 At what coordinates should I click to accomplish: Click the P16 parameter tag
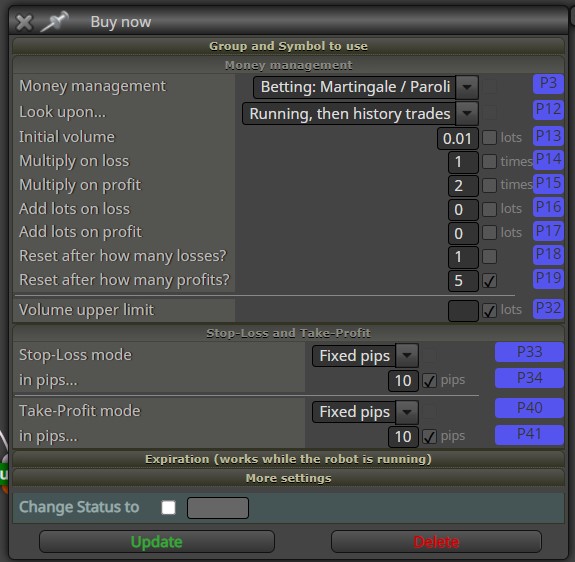tap(548, 207)
